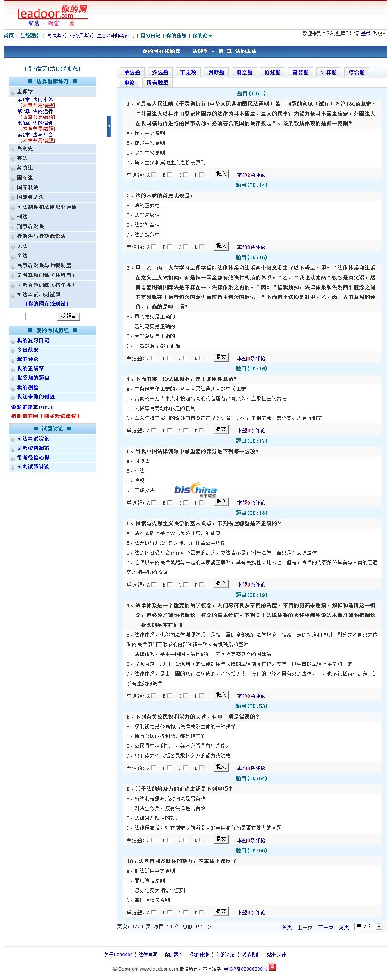Switch to the 综合题 tab
The height and width of the screenshot is (980, 391).
[357, 72]
